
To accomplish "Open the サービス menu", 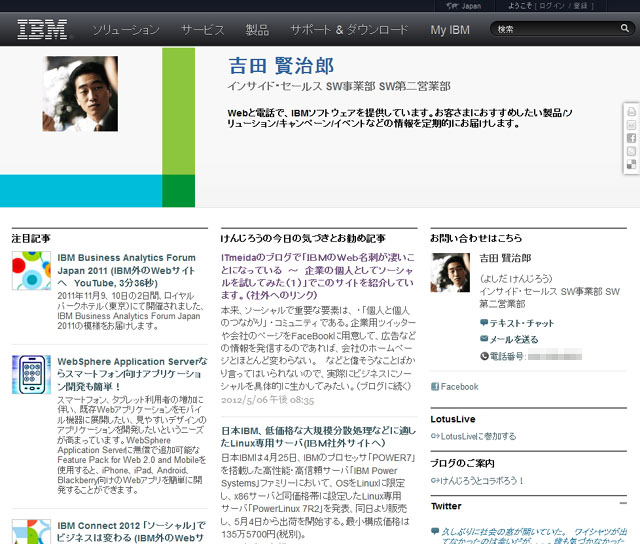I will (202, 30).
